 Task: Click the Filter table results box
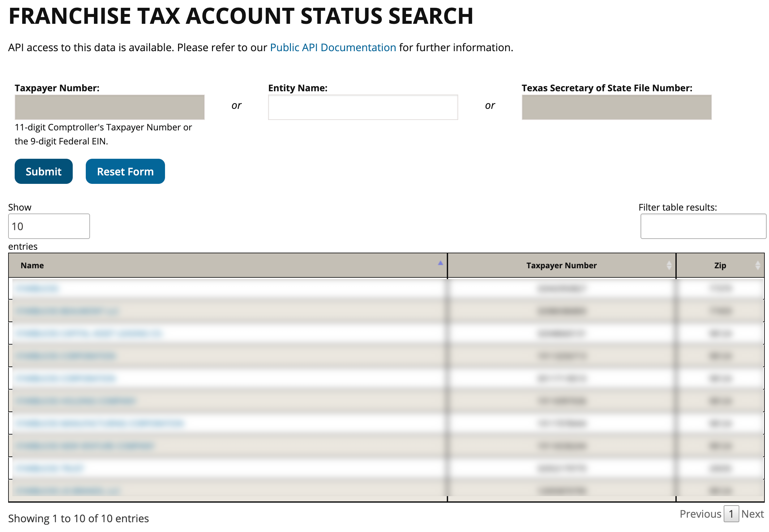pos(703,226)
